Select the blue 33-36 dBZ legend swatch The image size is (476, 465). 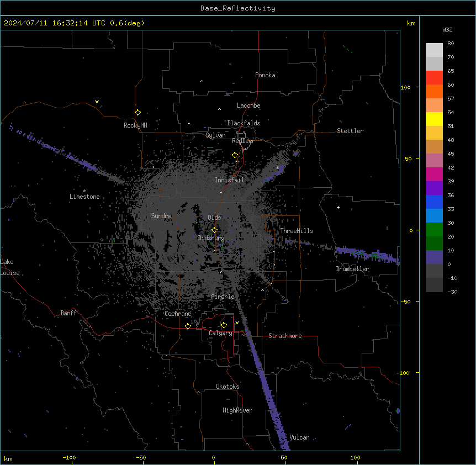pos(434,202)
